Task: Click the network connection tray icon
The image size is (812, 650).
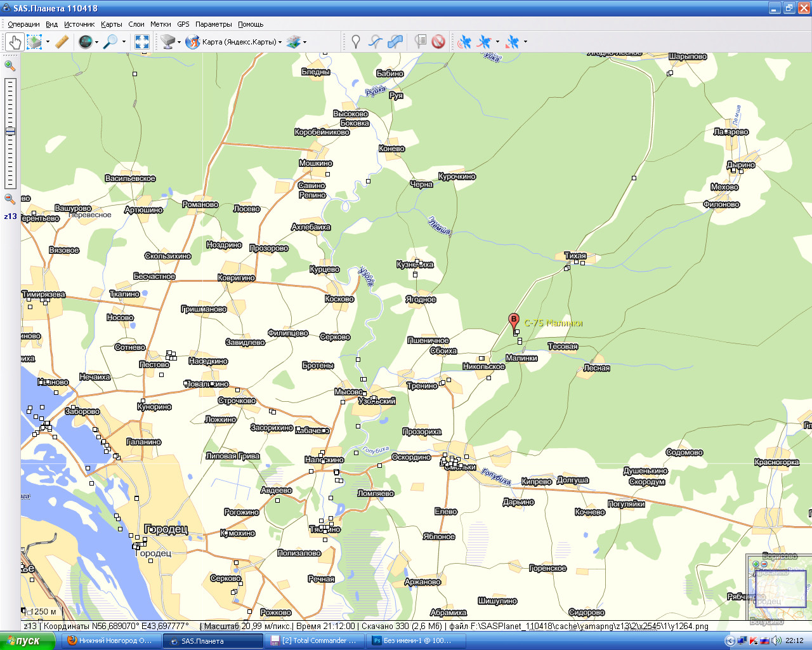Action: pos(742,640)
